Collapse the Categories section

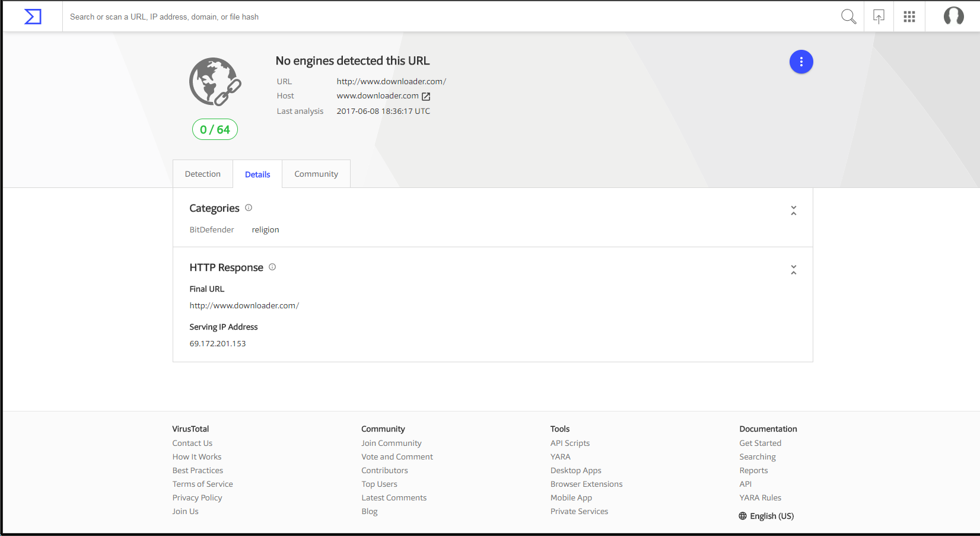tap(793, 210)
